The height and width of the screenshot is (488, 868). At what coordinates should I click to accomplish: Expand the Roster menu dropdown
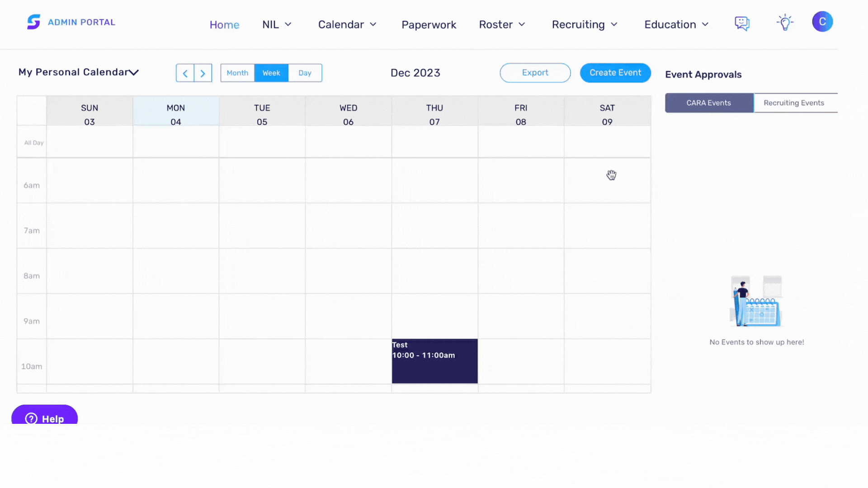tap(502, 24)
